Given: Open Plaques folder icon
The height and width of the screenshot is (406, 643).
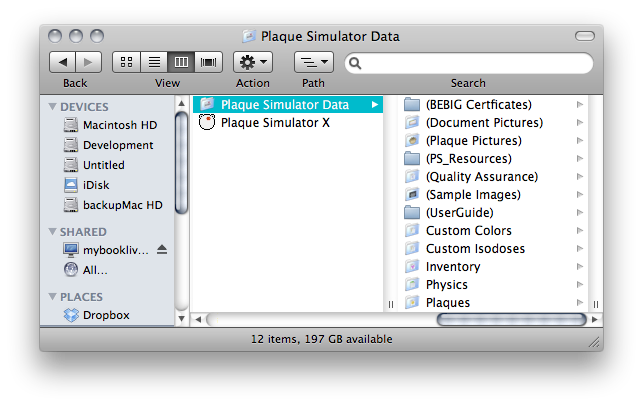Looking at the screenshot, I should point(412,303).
